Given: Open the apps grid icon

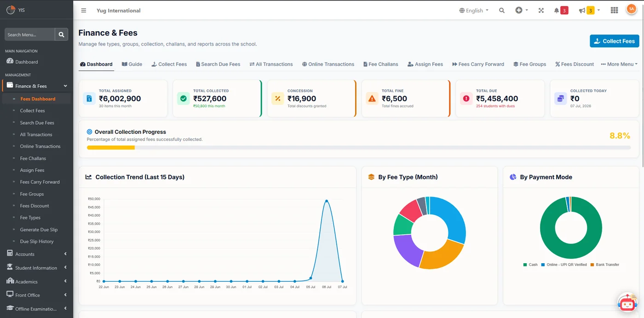Looking at the screenshot, I should click(614, 10).
